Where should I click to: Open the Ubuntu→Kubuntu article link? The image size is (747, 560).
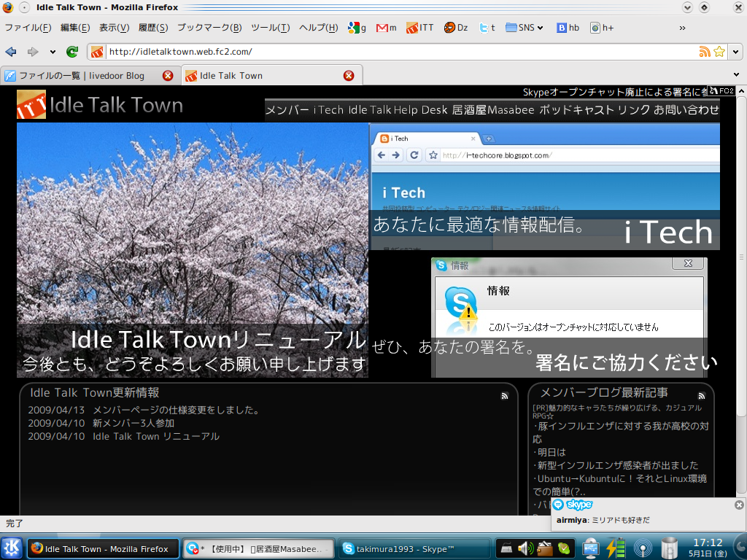coord(620,485)
